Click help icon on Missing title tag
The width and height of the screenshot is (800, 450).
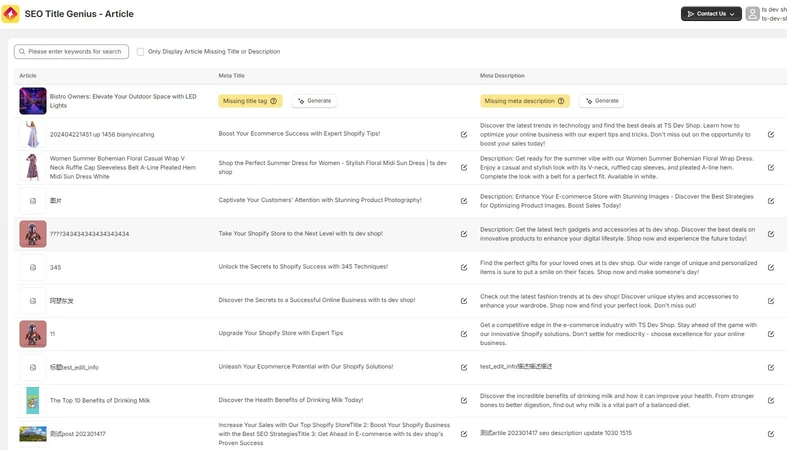[273, 101]
